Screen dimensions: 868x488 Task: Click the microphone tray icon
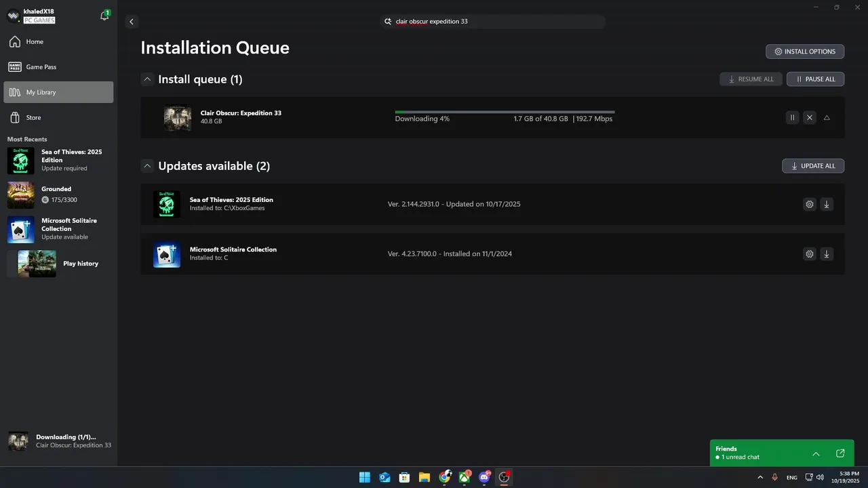pyautogui.click(x=775, y=478)
